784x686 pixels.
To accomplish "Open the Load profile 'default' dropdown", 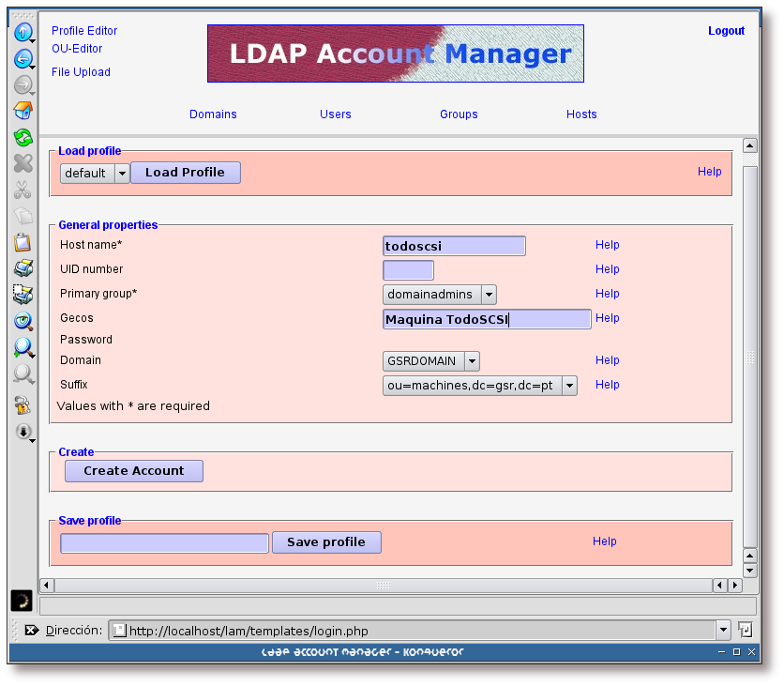I will [121, 174].
